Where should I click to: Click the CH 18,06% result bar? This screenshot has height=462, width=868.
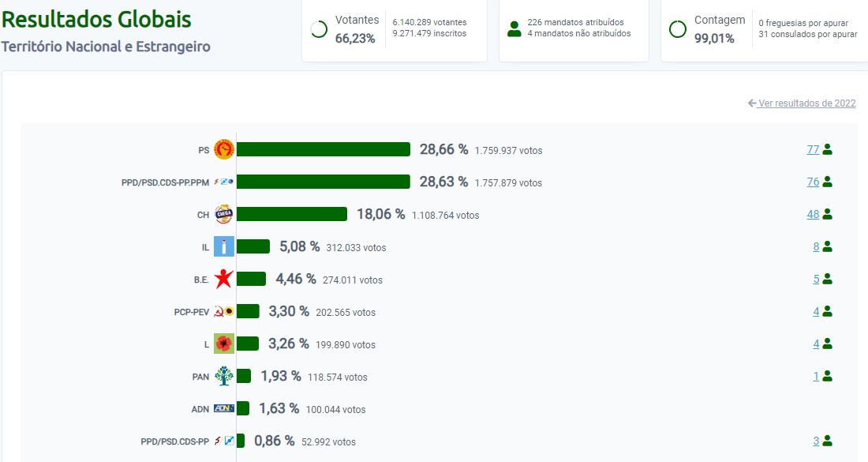(292, 214)
